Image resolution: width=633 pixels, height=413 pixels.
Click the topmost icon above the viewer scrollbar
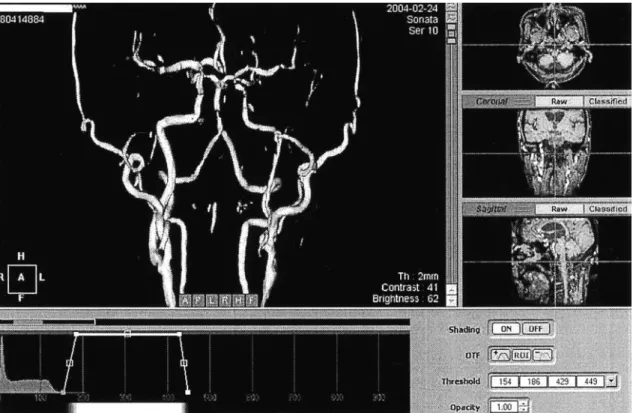pos(451,7)
